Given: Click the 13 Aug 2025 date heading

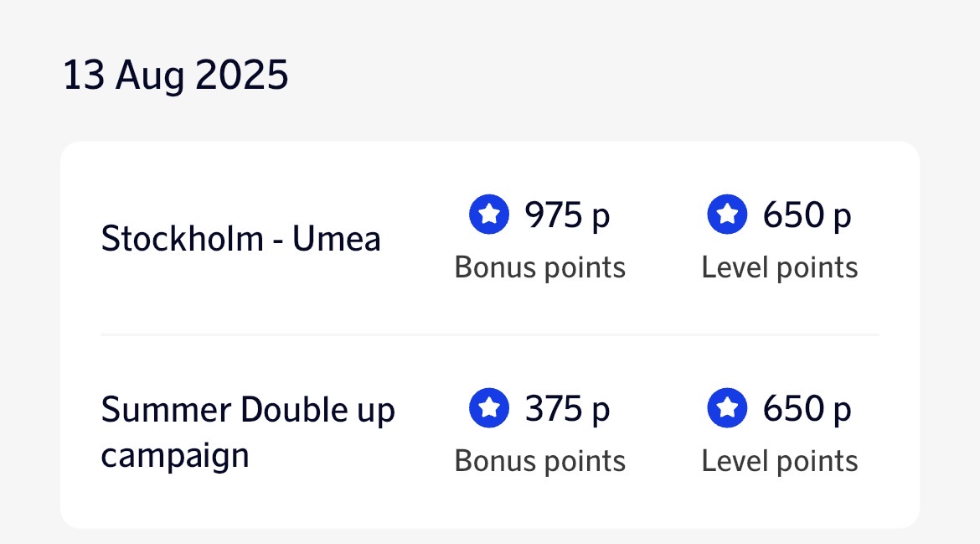Looking at the screenshot, I should (x=176, y=76).
